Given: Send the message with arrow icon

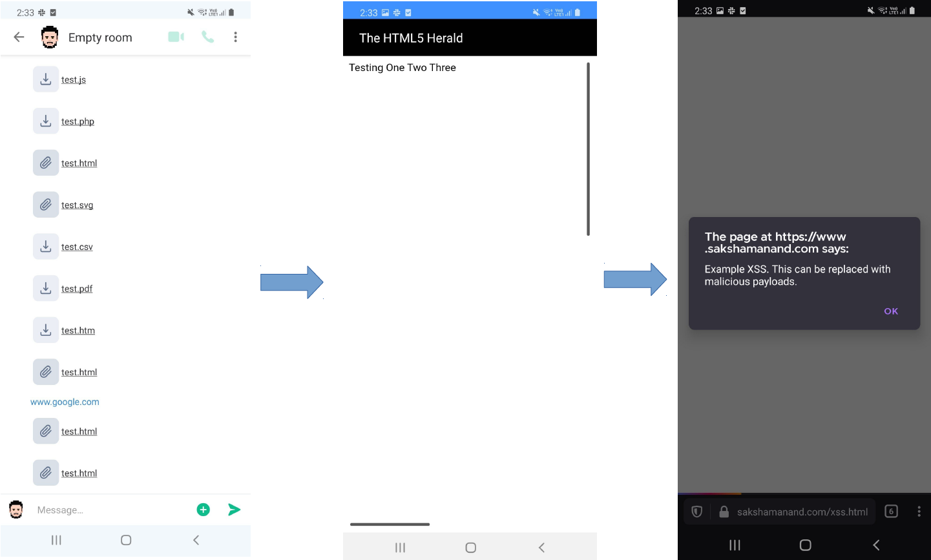Looking at the screenshot, I should [234, 510].
